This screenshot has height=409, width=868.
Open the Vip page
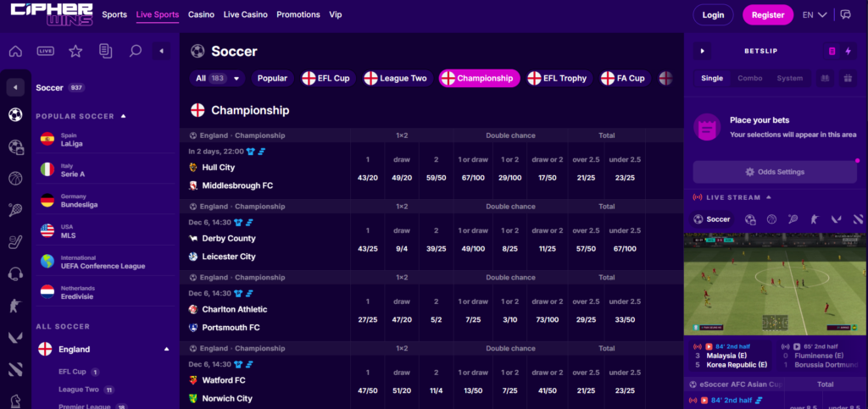pos(336,15)
